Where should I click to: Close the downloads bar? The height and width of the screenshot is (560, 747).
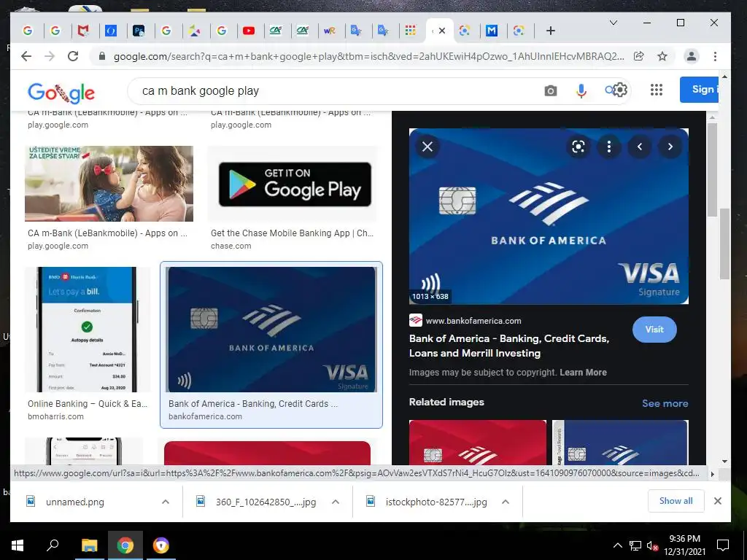click(718, 501)
